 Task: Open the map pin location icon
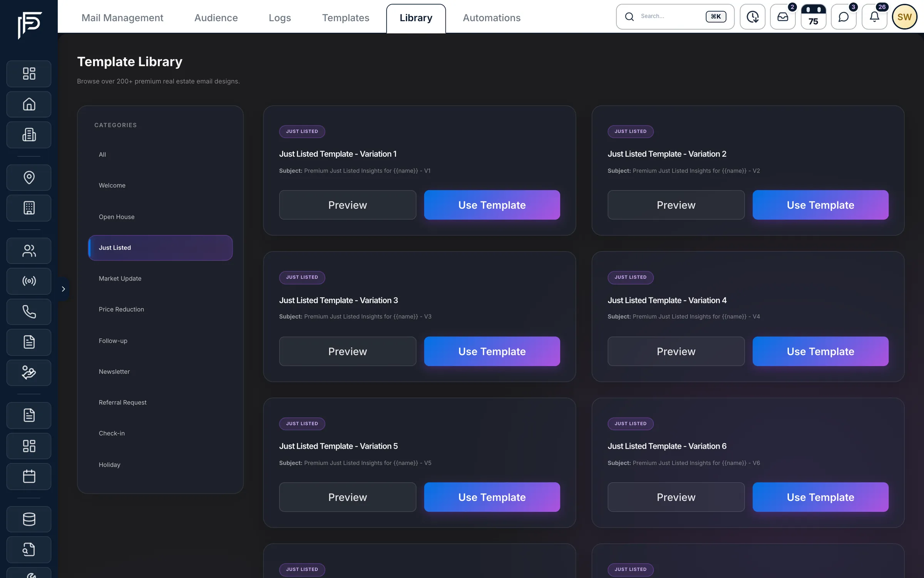pos(29,177)
